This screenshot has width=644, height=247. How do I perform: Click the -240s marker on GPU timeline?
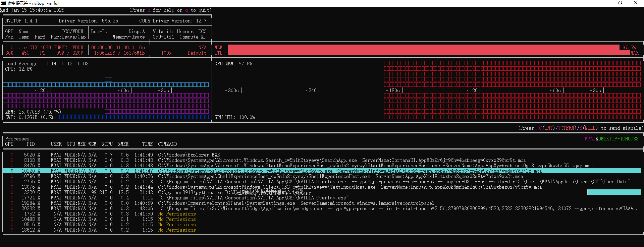coord(312,90)
